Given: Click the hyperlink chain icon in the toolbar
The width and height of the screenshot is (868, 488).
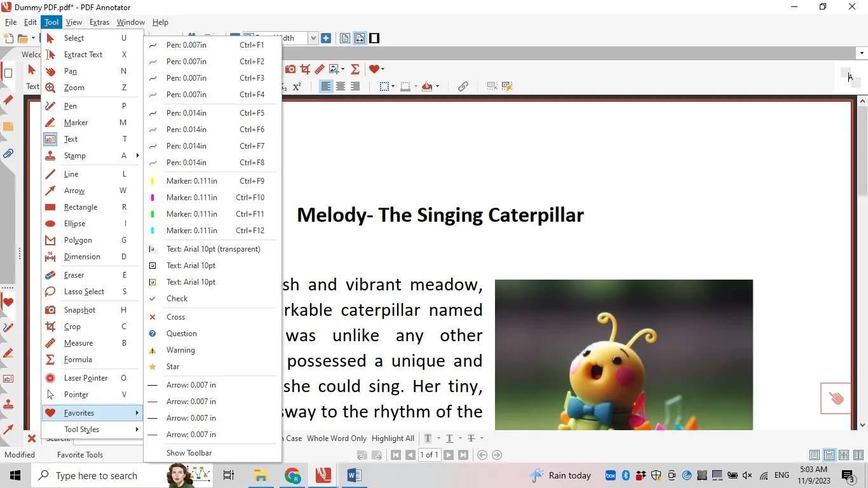Looking at the screenshot, I should [x=463, y=86].
